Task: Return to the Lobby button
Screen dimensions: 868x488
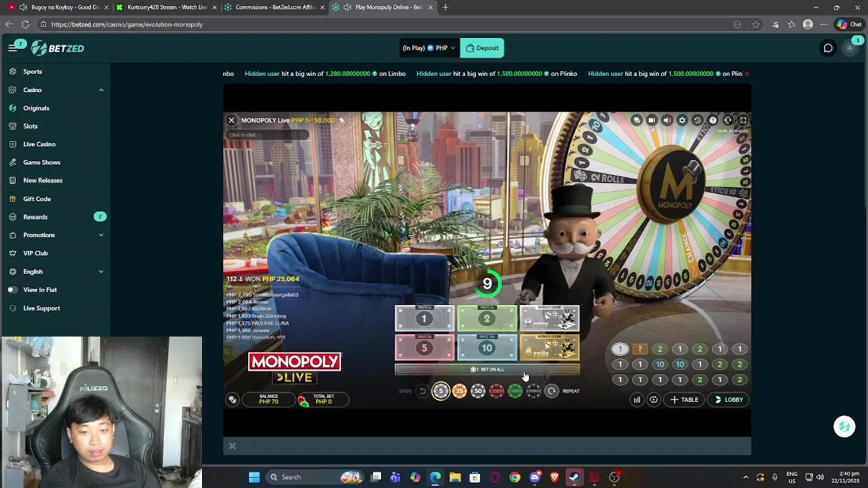Action: click(x=729, y=400)
